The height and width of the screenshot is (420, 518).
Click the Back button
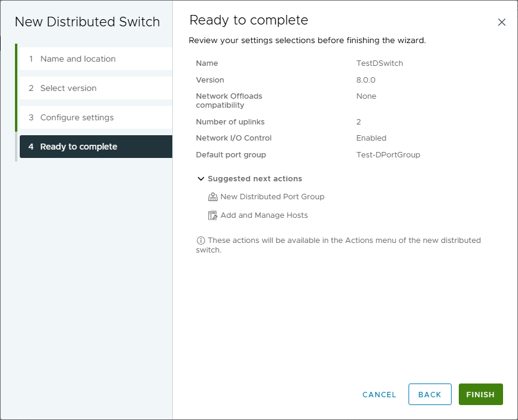coord(429,394)
